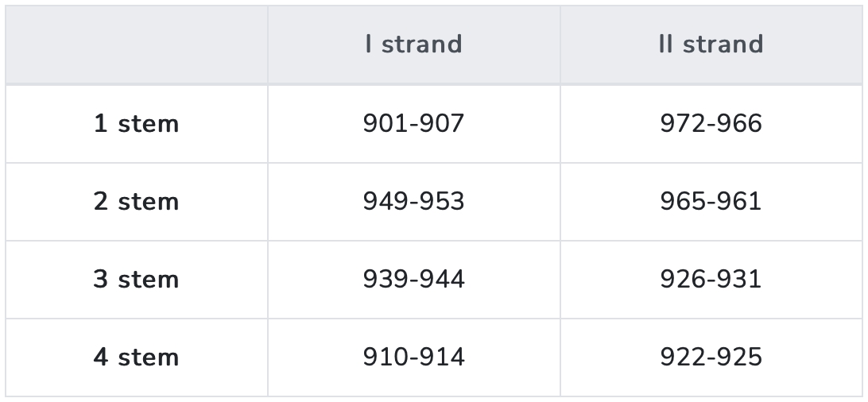
Task: Click the II strand range for 3 stem
Action: point(711,280)
